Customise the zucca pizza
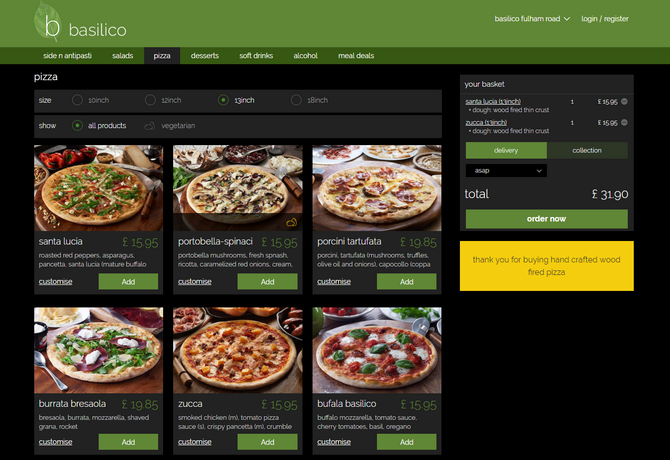This screenshot has height=460, width=670. click(x=195, y=442)
